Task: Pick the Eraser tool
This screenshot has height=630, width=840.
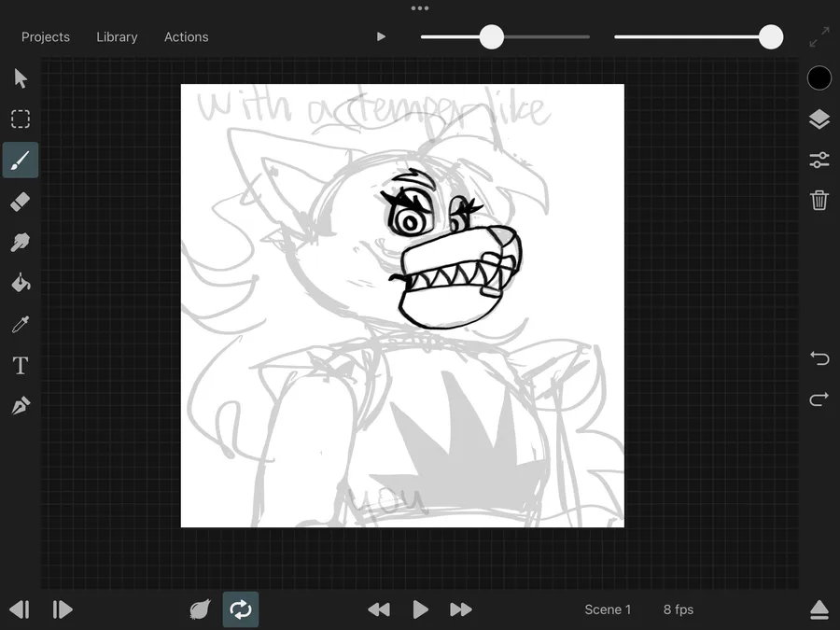Action: (21, 202)
